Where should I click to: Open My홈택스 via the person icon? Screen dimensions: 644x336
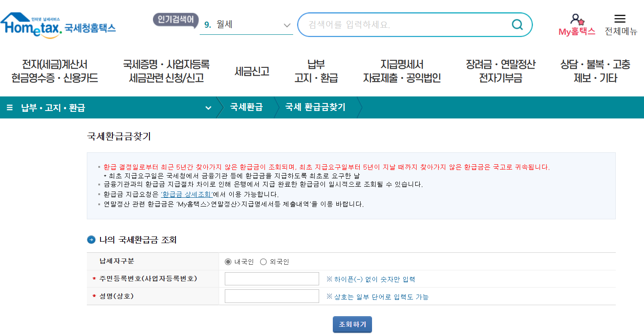point(577,19)
